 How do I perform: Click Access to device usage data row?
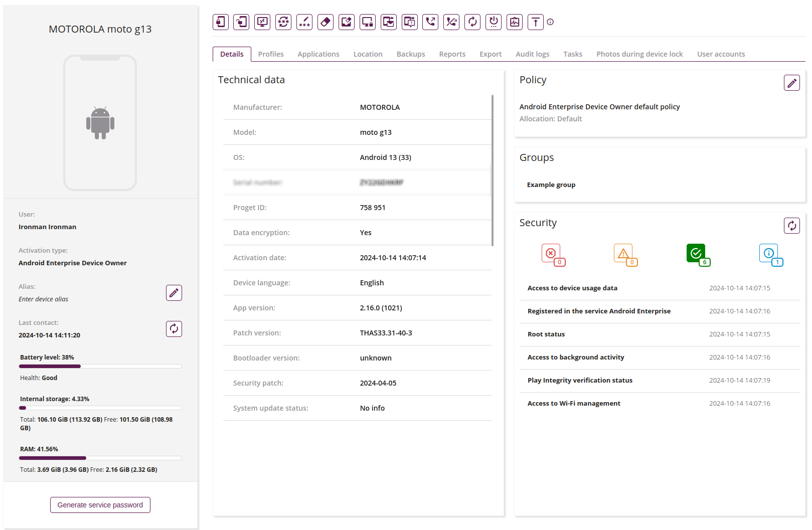coord(660,288)
